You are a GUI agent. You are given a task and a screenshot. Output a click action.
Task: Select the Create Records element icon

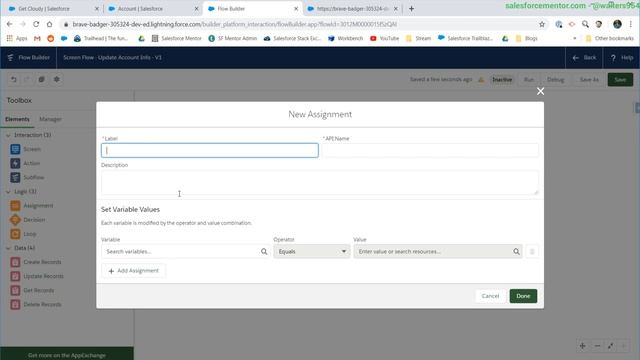pos(15,262)
